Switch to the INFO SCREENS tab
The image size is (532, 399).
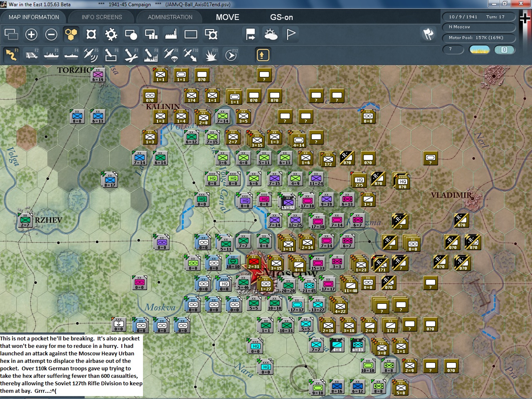click(102, 17)
